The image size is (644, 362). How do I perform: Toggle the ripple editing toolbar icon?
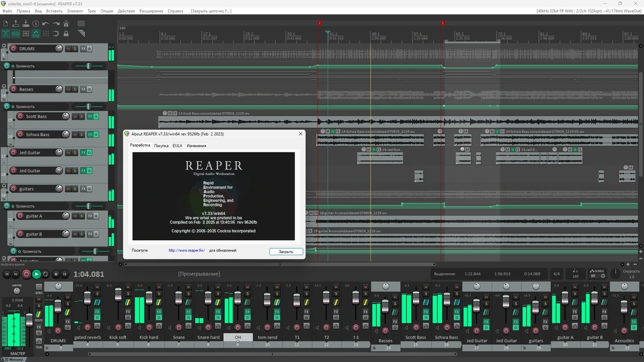coord(26,34)
